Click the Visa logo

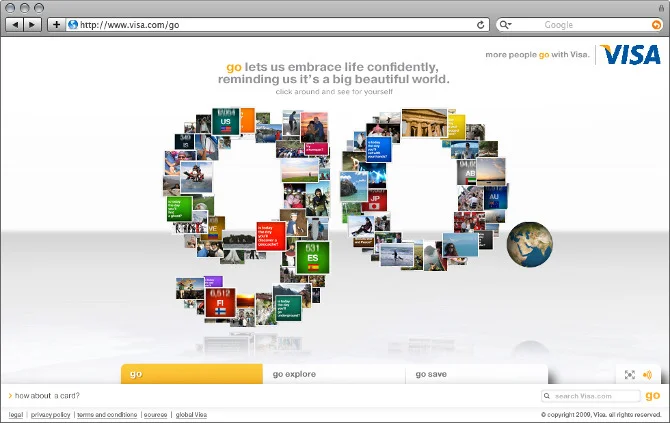coord(630,55)
